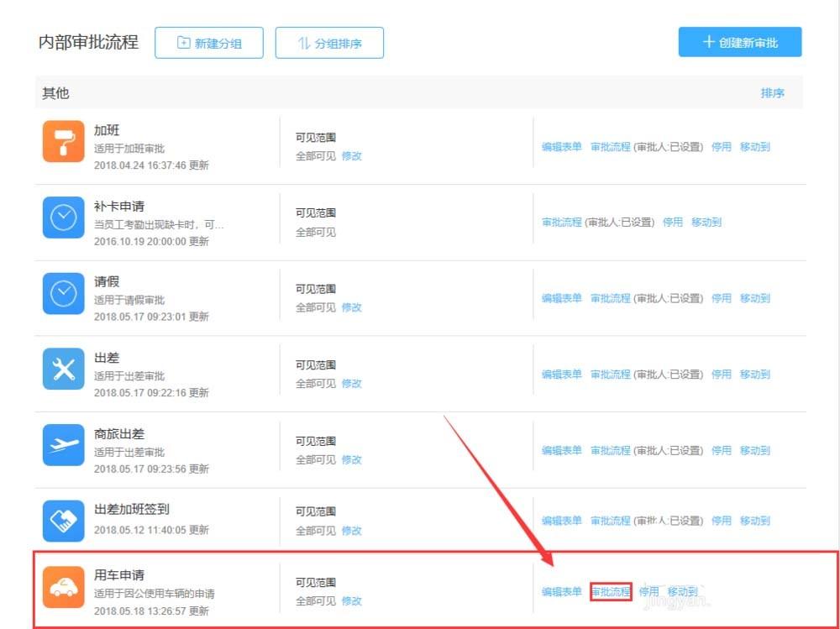Click the 用车申请 car icon
The height and width of the screenshot is (629, 840).
(63, 585)
